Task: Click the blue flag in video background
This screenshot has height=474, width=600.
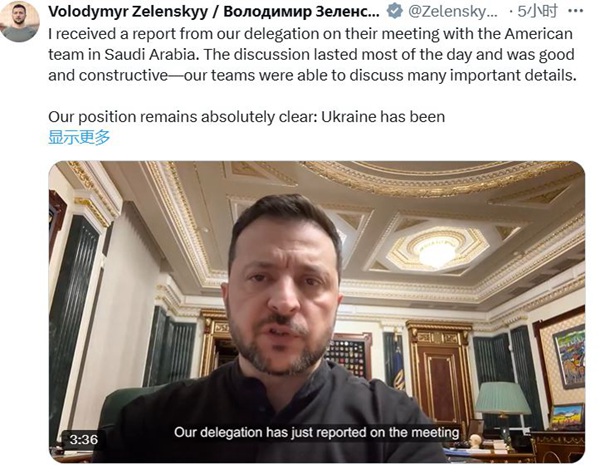Action: tap(396, 362)
